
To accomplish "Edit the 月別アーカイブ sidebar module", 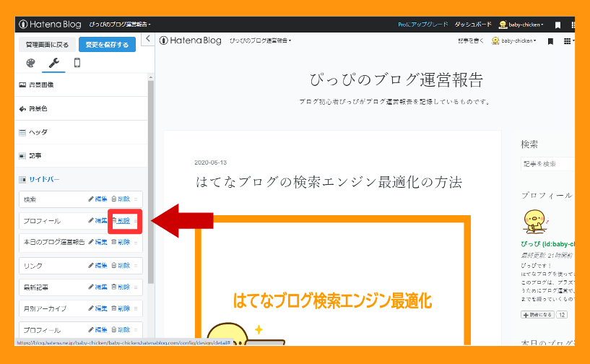I will coord(97,308).
